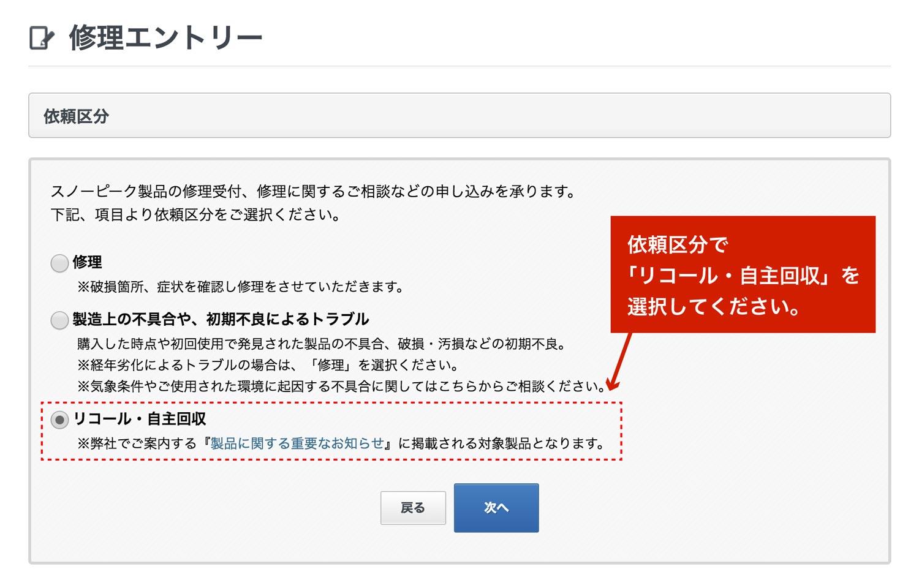
Task: Select the 修理 radio button
Action: point(59,263)
